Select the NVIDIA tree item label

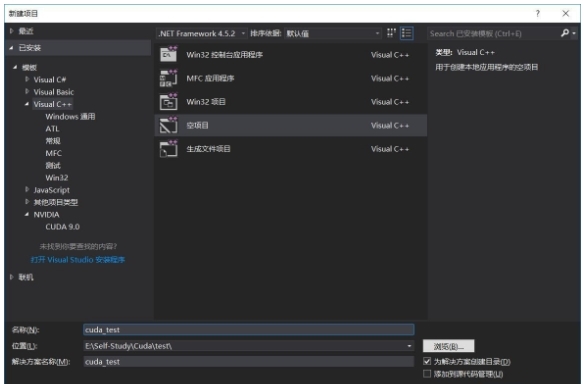pyautogui.click(x=46, y=215)
